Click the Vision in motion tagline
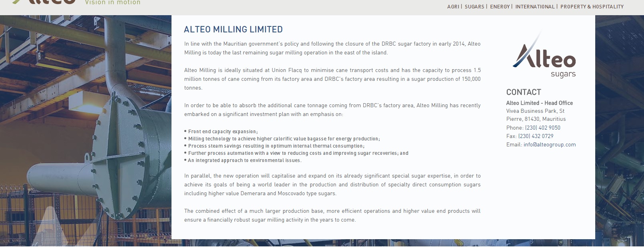Screen dimensions: 644x252 (x=113, y=3)
